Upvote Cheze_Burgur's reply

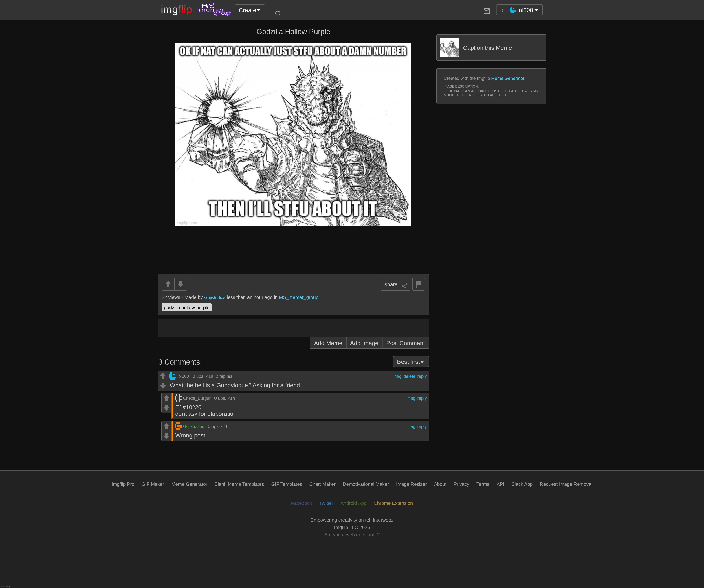tap(166, 398)
